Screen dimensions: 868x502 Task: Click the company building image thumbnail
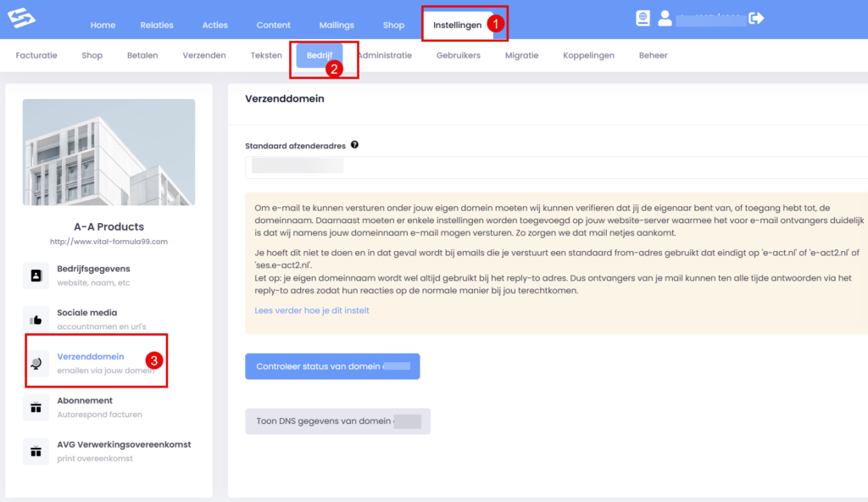[108, 153]
